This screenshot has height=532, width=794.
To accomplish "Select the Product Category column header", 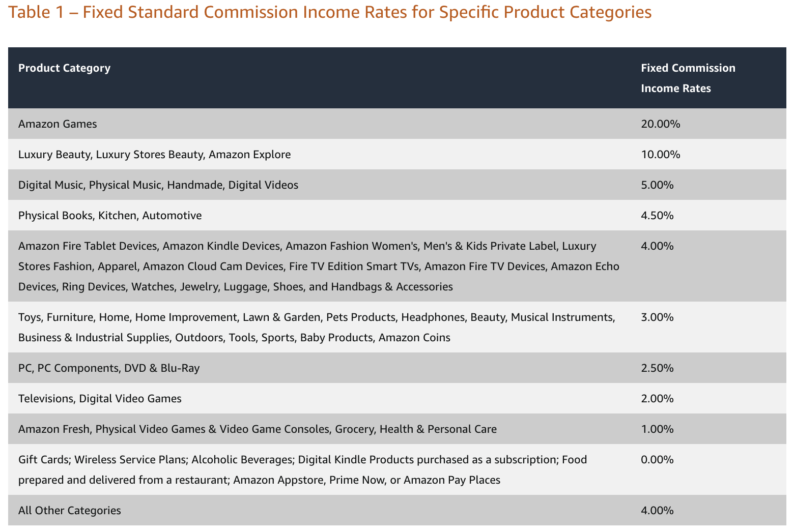I will tap(64, 68).
